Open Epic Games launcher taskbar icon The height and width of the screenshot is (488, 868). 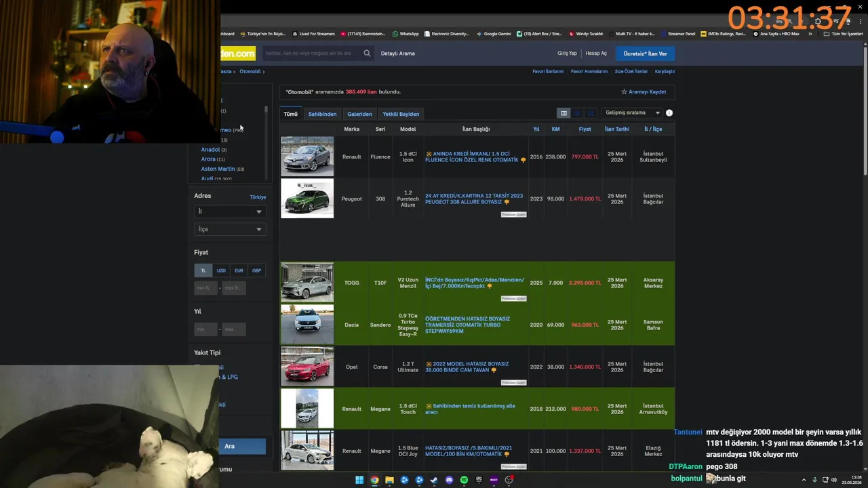(x=479, y=480)
